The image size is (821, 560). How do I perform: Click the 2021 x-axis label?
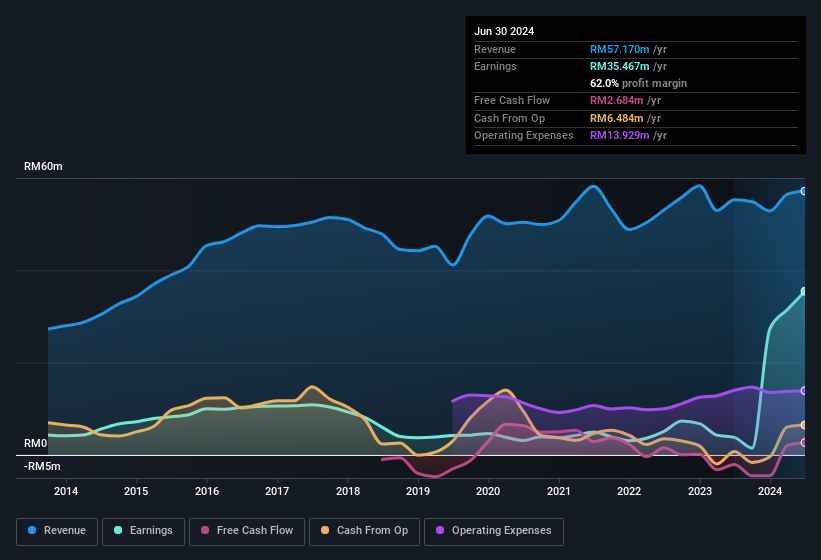click(x=559, y=491)
